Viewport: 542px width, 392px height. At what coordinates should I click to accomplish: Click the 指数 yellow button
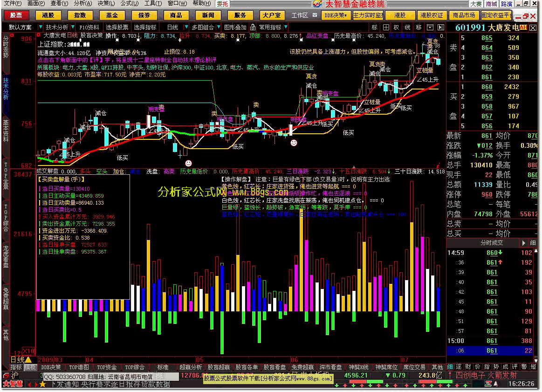[x=80, y=15]
